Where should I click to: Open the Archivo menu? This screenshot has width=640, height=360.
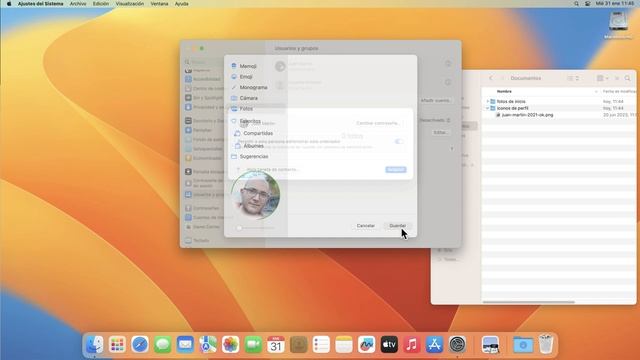78,4
